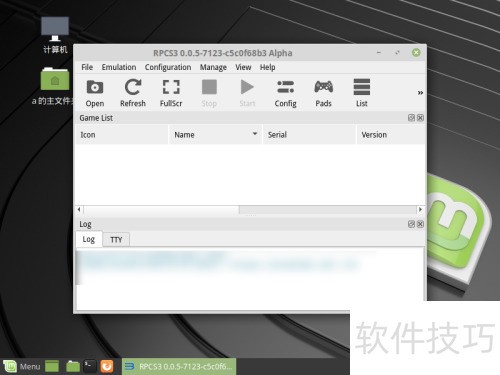Screen dimensions: 500x375
Task: Launch the terminal from taskbar
Action: (89, 366)
